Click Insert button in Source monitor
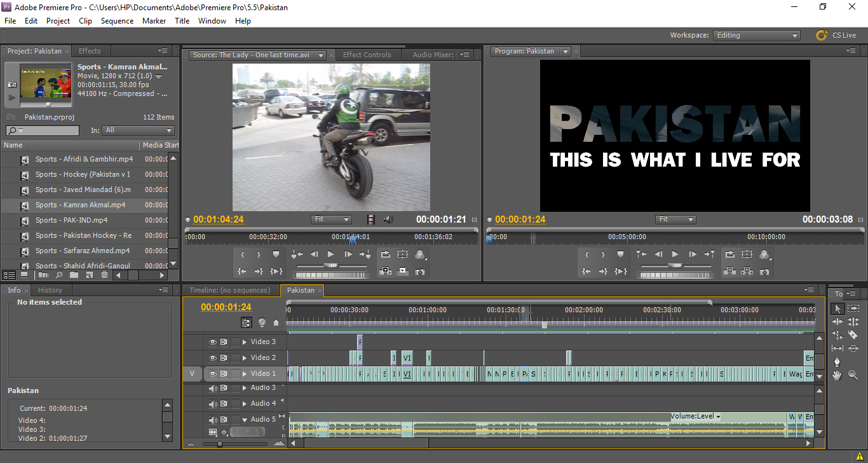The image size is (868, 463). point(385,271)
